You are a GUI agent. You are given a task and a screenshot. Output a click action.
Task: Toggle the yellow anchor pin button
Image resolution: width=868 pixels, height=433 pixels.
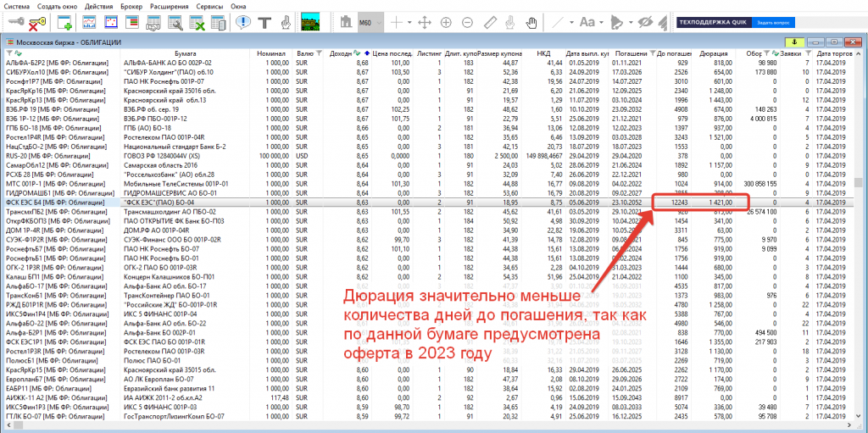793,41
